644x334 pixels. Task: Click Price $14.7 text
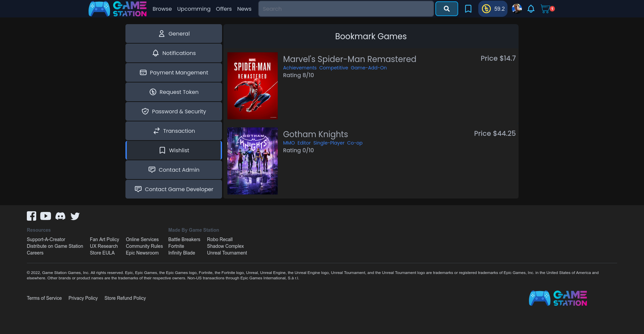coord(498,58)
